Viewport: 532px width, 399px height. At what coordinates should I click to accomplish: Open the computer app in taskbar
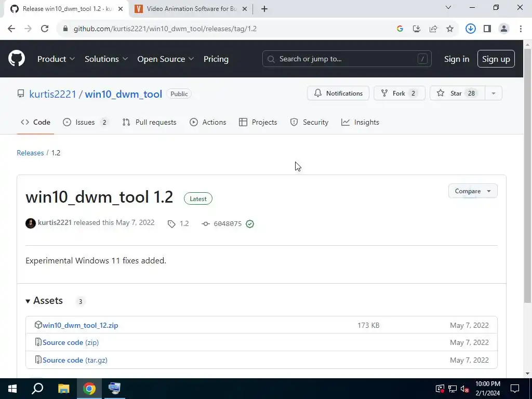(114, 389)
